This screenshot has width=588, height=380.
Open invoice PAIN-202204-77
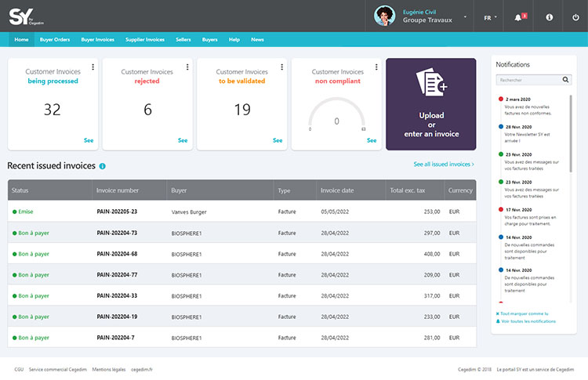[117, 275]
